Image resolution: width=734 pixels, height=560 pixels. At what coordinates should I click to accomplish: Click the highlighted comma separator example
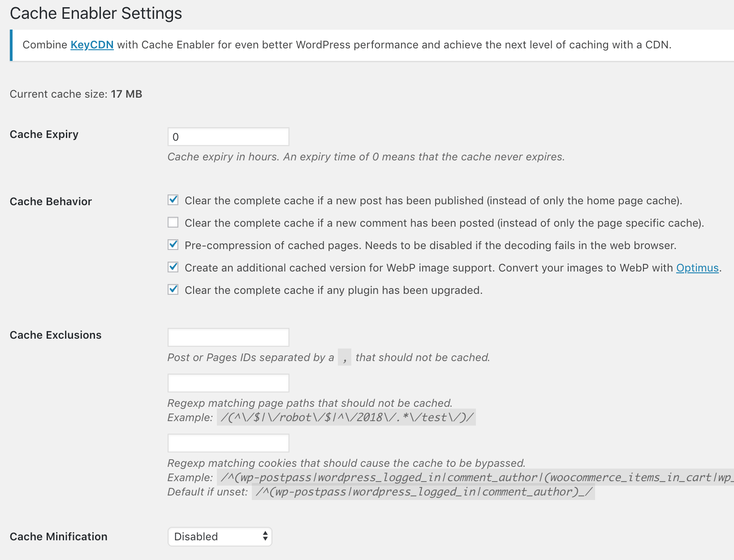pyautogui.click(x=345, y=357)
